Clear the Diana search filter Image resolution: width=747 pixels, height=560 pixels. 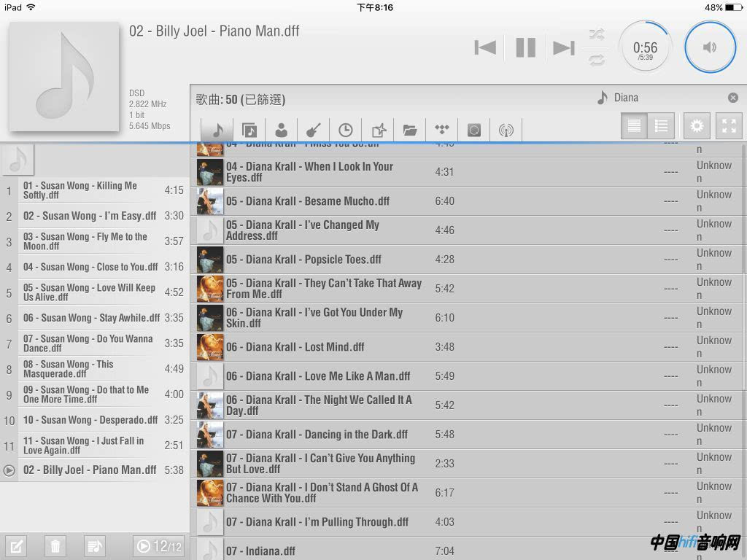pos(732,98)
